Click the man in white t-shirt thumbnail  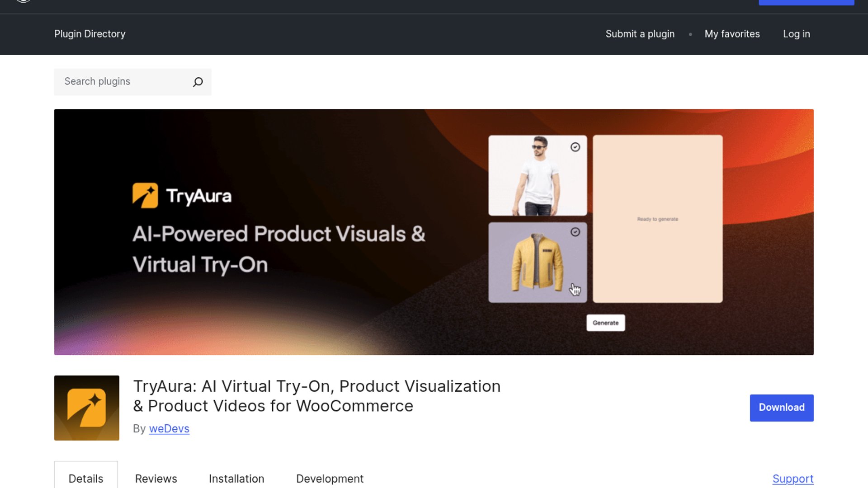(538, 175)
